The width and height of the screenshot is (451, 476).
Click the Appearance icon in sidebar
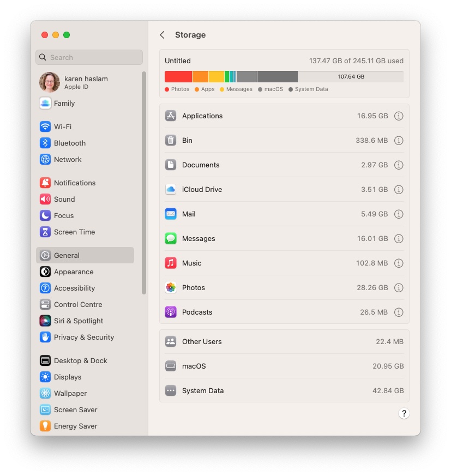45,272
